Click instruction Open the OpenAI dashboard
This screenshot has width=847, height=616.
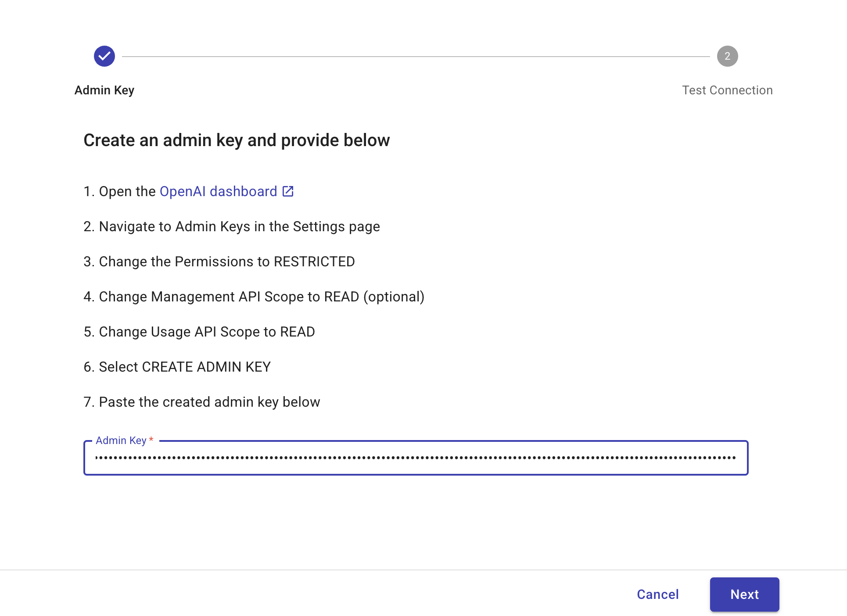[188, 191]
